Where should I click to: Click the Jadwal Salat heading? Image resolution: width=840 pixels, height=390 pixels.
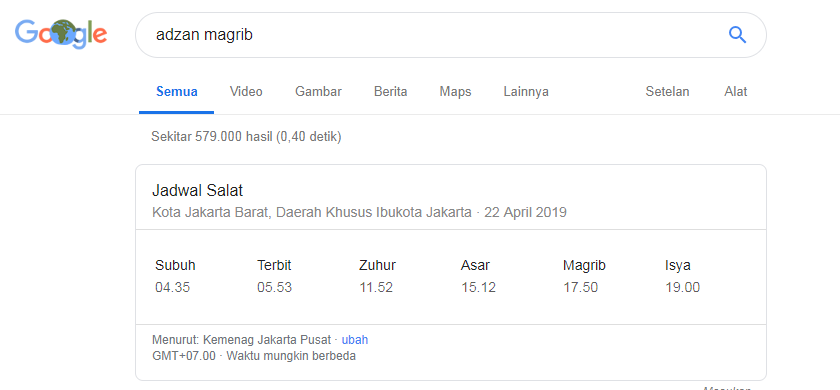tap(198, 190)
